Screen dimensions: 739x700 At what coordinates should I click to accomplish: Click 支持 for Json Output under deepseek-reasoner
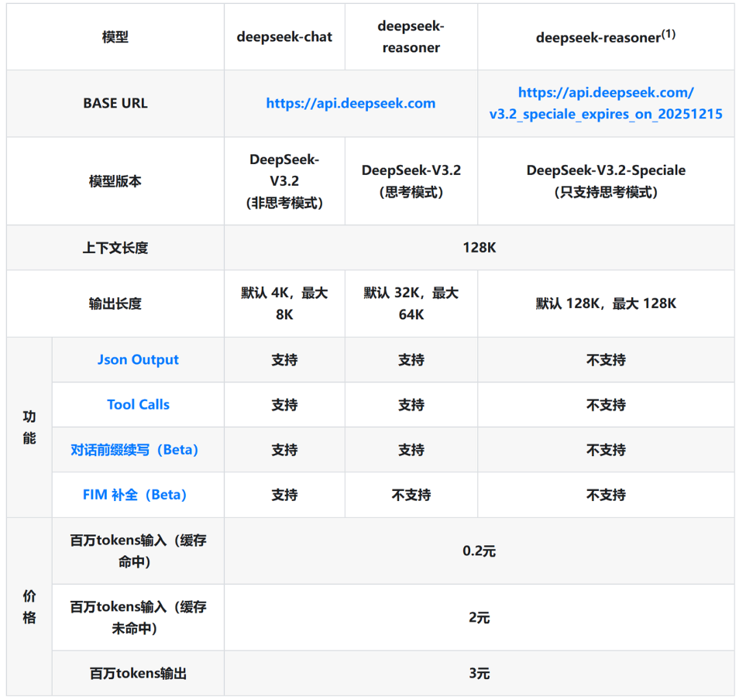click(x=411, y=360)
